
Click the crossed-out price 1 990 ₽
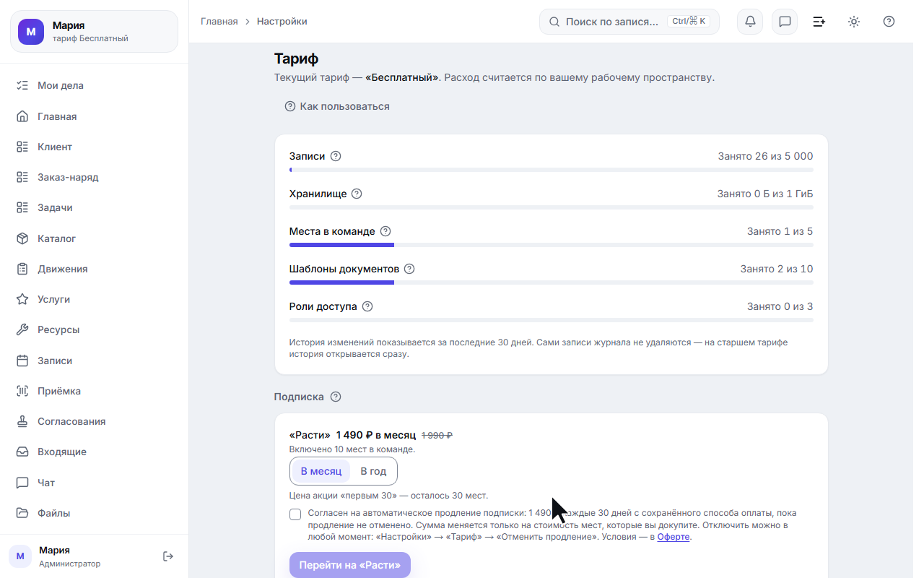[437, 435]
